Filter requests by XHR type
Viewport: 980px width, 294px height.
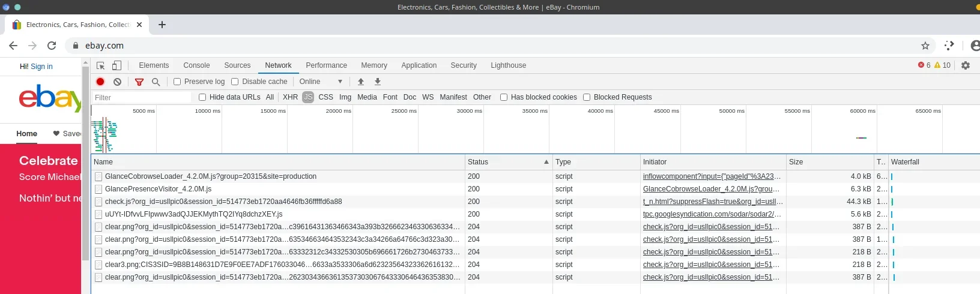[x=290, y=97]
